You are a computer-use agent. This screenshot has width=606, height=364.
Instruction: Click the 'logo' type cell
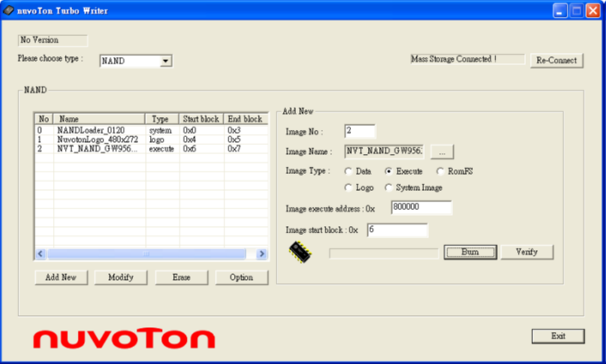(156, 140)
